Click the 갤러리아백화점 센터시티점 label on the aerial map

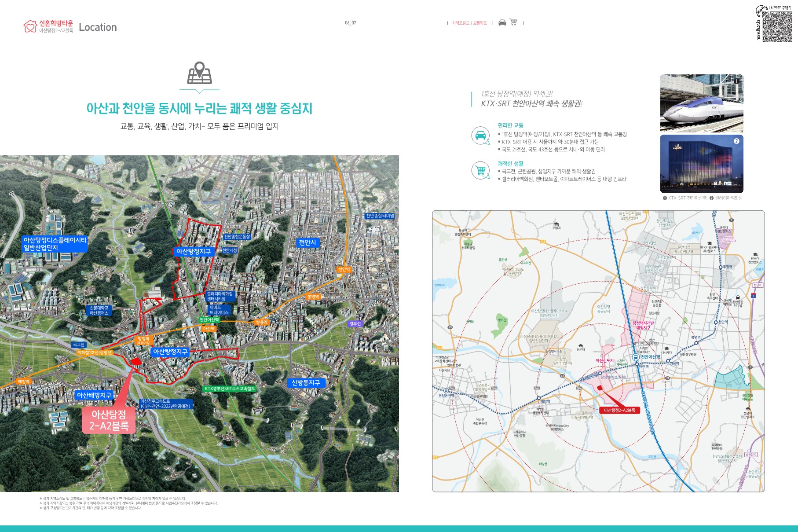[220, 296]
